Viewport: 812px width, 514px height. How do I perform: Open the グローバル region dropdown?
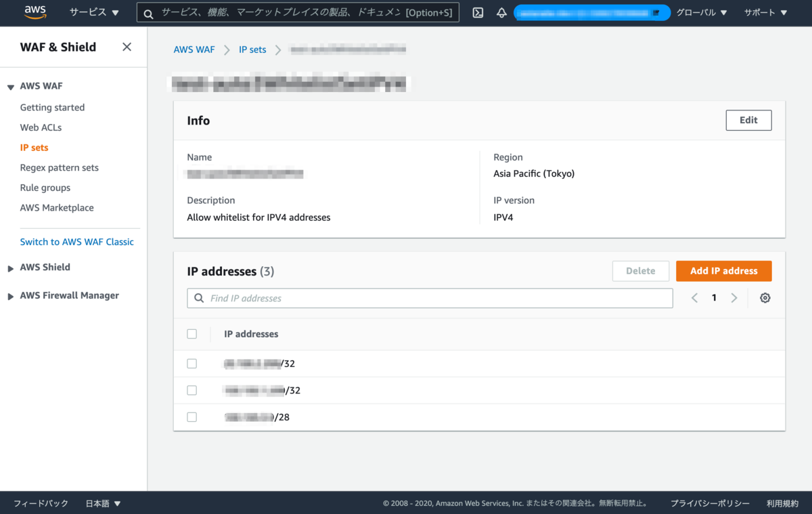point(702,12)
